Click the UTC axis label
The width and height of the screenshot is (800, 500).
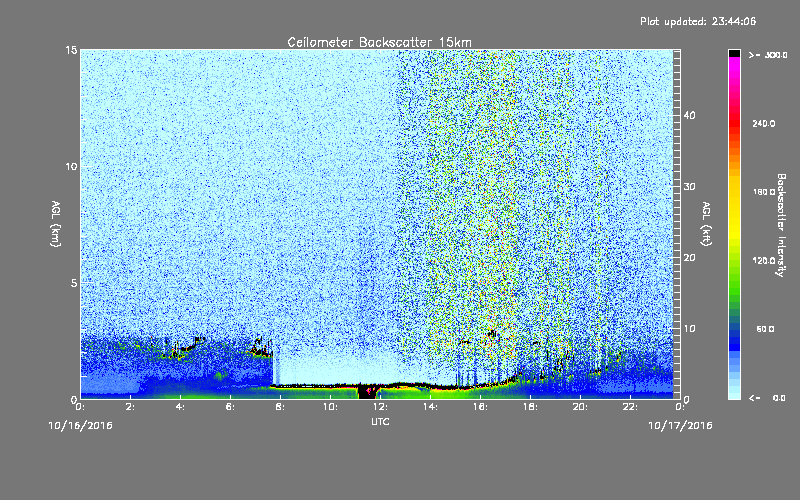point(380,421)
